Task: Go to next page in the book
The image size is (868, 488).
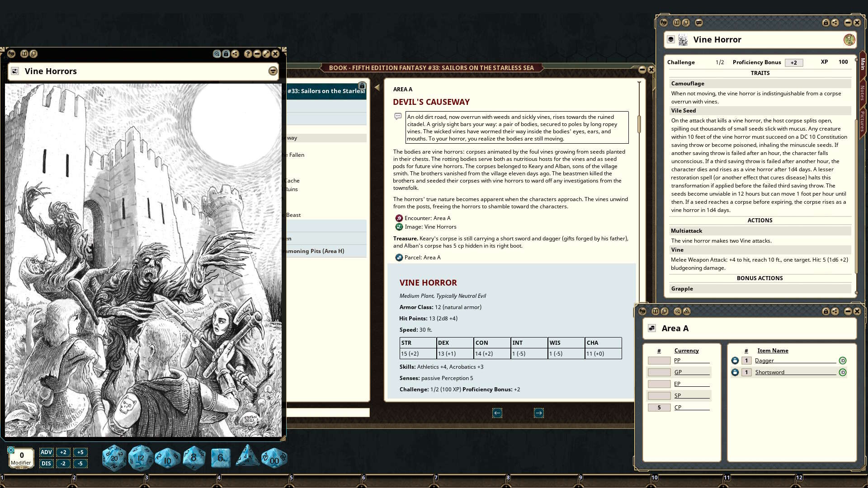Action: tap(539, 413)
